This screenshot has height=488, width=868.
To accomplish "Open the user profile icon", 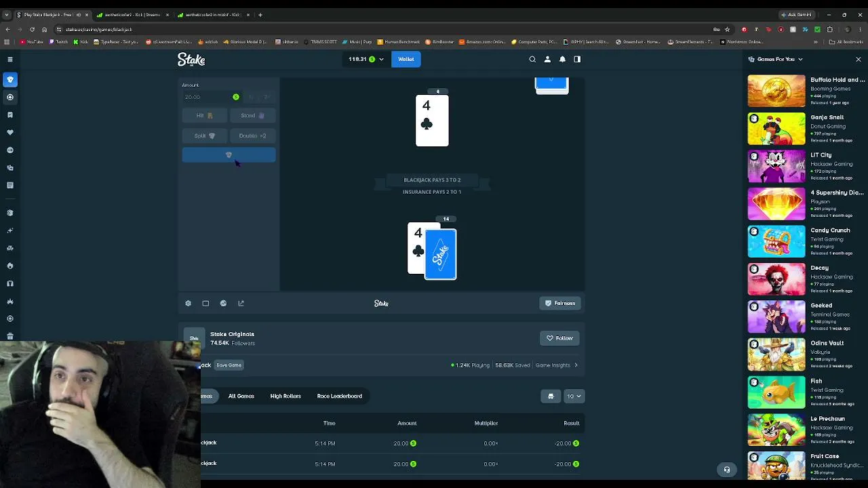I will (x=547, y=60).
